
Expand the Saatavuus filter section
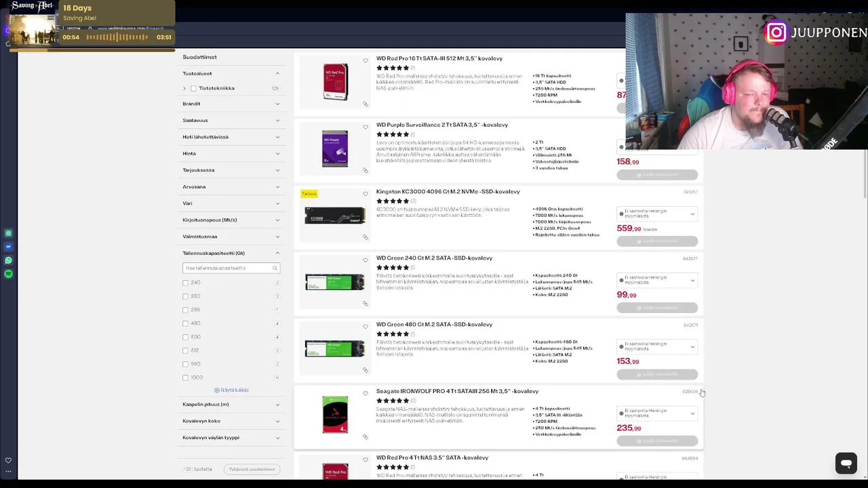point(231,120)
